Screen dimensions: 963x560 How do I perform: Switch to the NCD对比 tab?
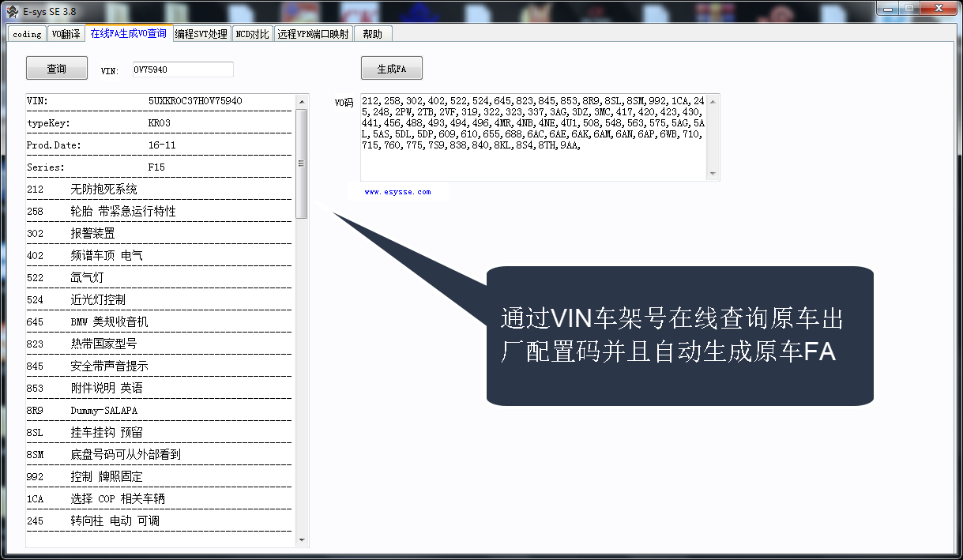(252, 34)
